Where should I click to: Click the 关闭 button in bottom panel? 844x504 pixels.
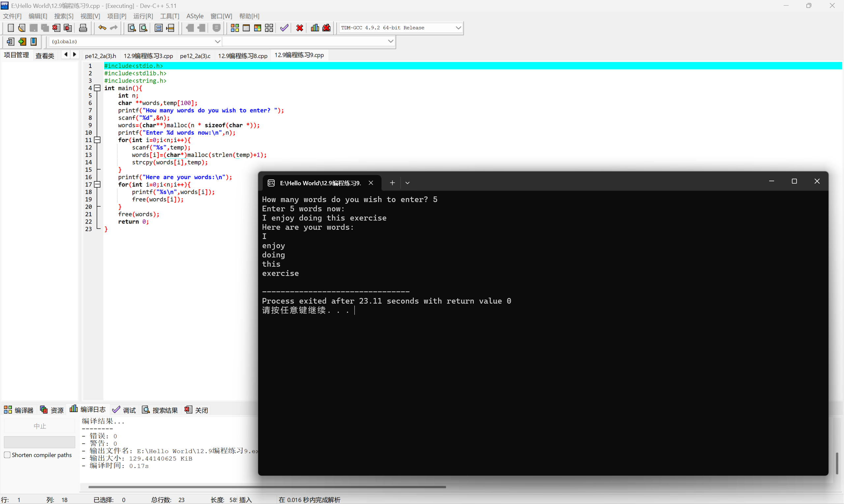click(196, 410)
